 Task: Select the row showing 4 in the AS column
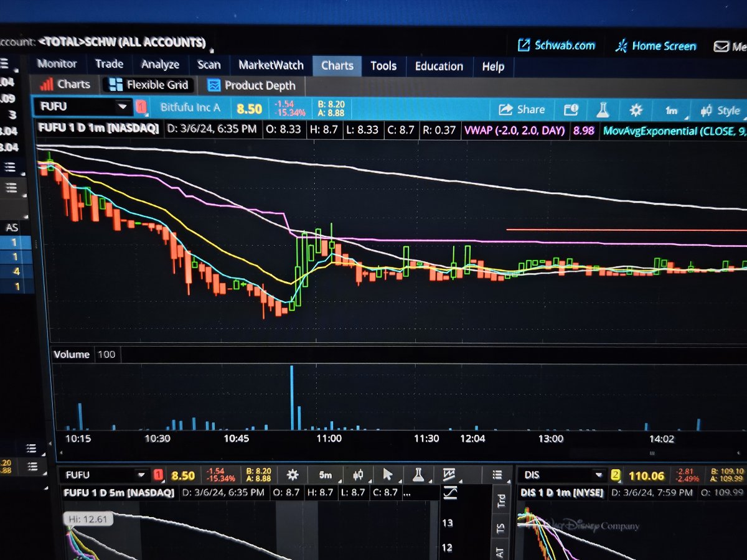pyautogui.click(x=16, y=271)
